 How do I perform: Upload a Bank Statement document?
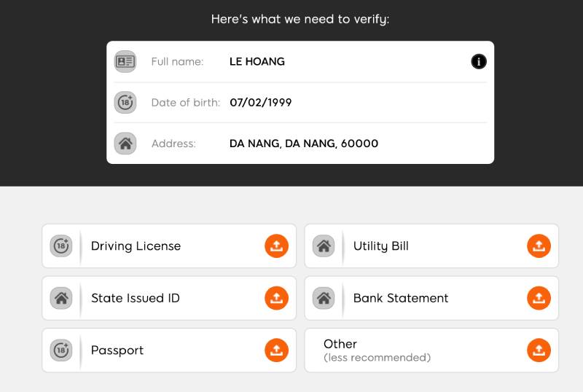coord(539,298)
